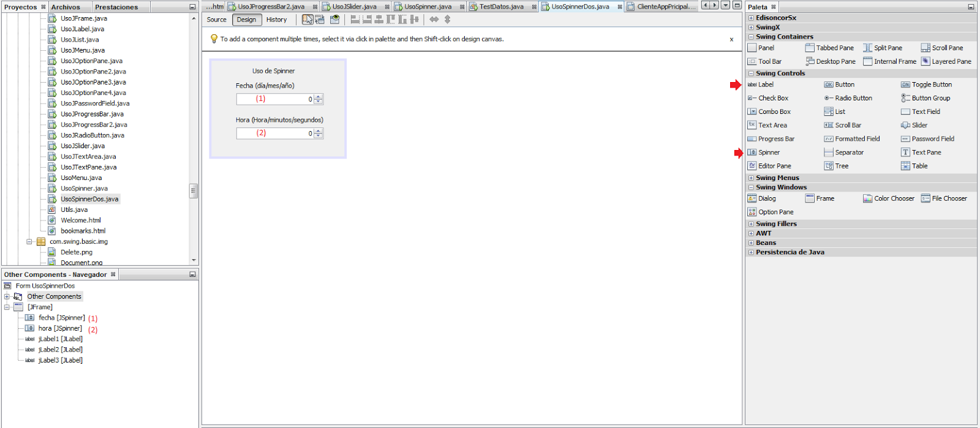Click align left in column icon

coord(355,20)
